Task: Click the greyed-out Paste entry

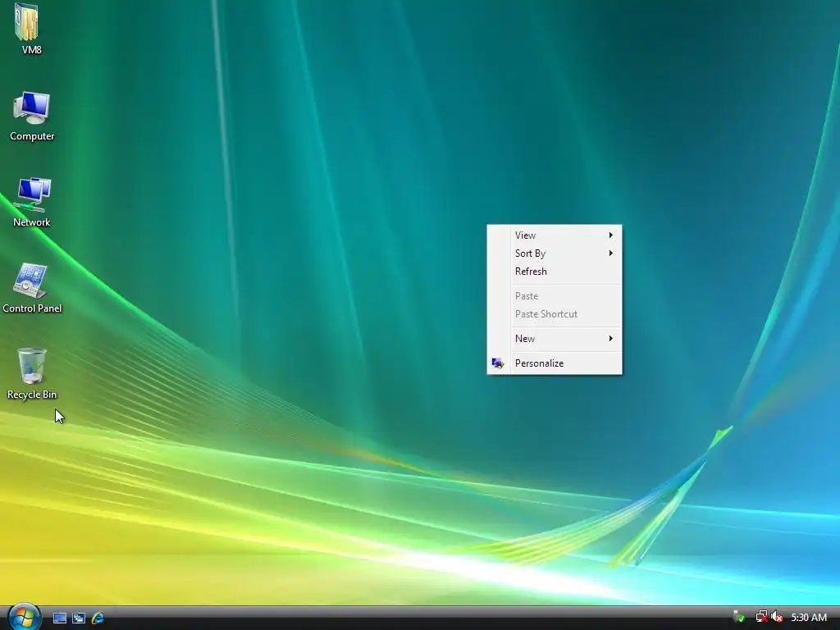Action: click(555, 296)
